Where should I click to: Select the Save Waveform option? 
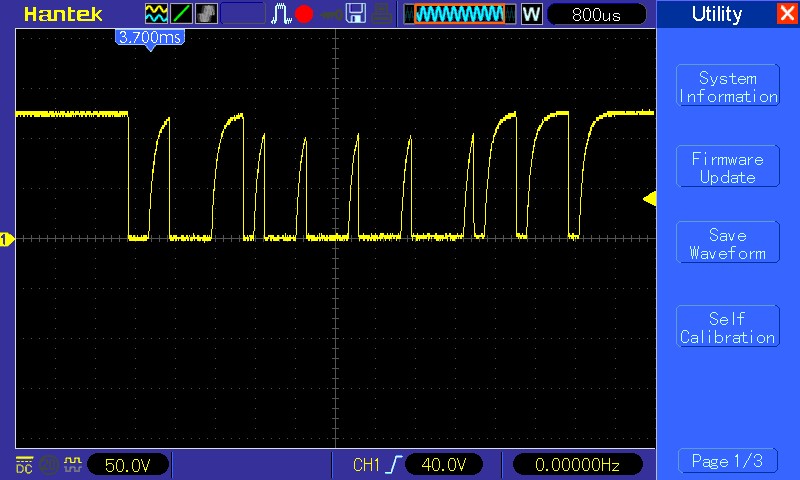click(x=728, y=242)
